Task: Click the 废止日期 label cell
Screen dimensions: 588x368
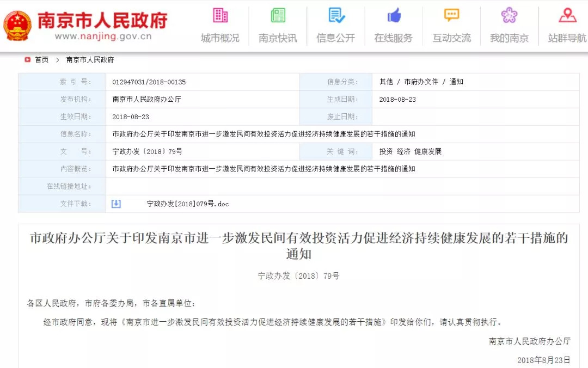Action: (x=335, y=116)
